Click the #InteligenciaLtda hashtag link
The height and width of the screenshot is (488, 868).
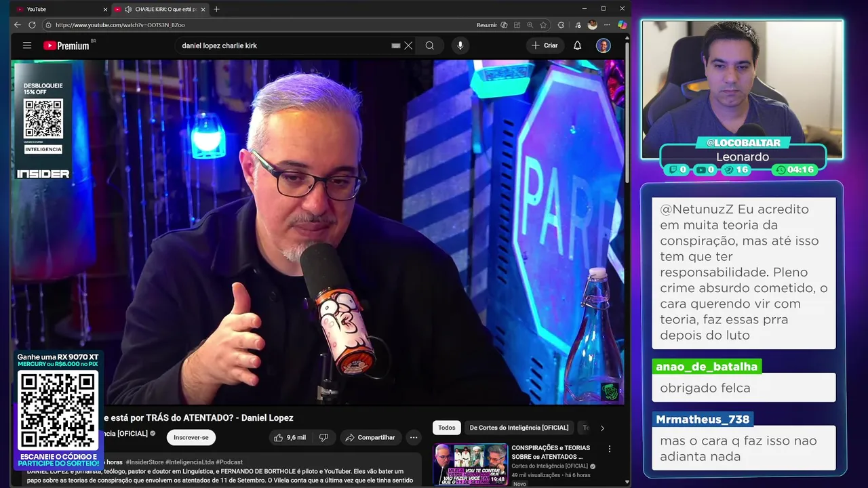coord(189,462)
